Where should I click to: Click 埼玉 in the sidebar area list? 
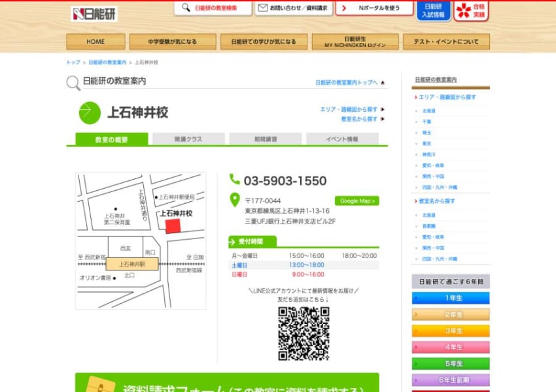(426, 133)
